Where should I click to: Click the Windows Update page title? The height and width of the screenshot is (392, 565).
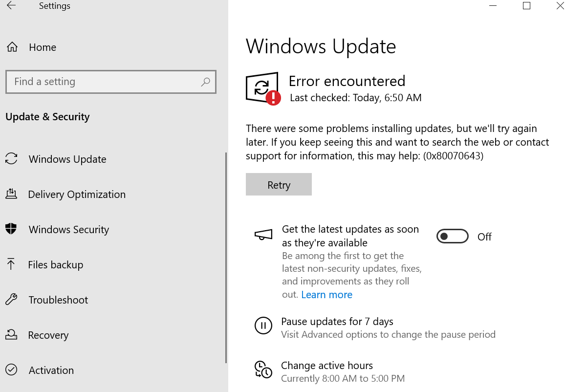coord(321,46)
